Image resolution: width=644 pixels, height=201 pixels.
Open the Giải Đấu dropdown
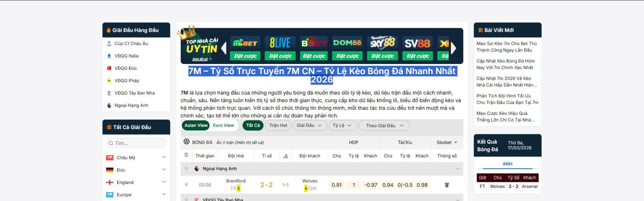(x=309, y=125)
